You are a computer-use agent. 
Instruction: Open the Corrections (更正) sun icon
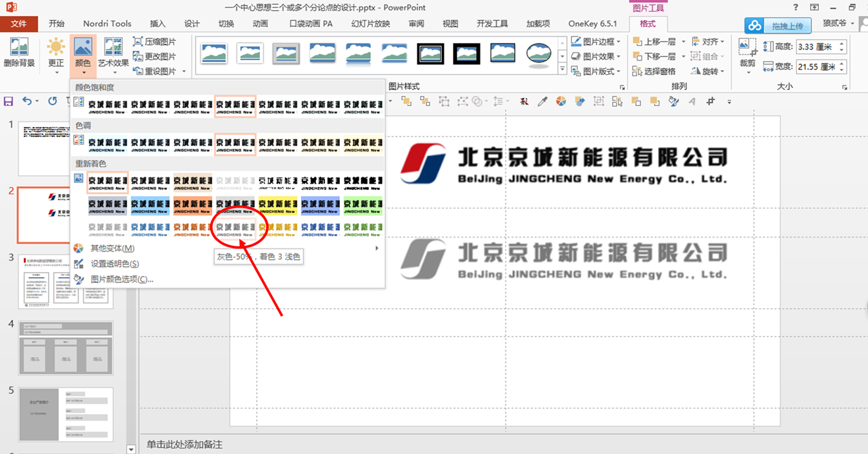pos(56,48)
